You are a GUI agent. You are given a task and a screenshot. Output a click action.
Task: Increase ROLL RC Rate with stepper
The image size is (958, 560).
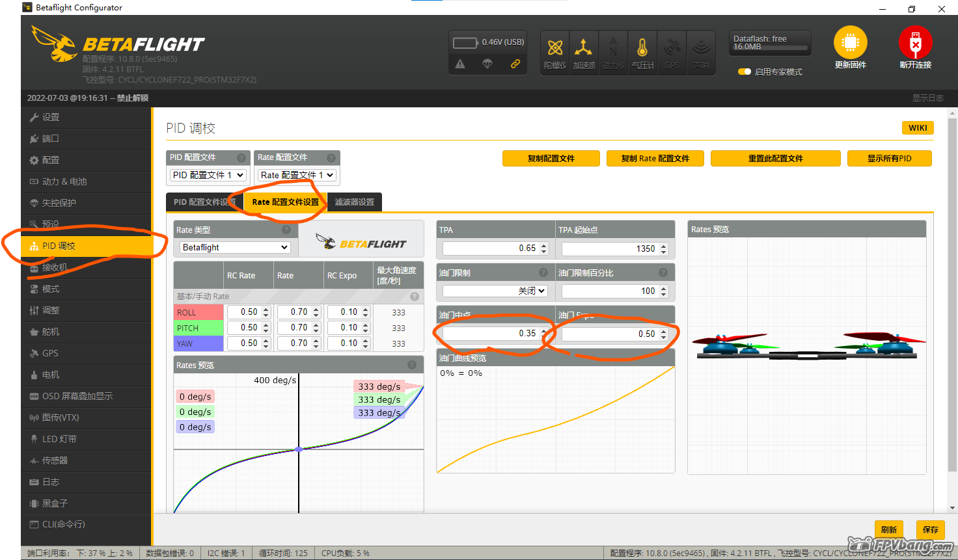[266, 309]
